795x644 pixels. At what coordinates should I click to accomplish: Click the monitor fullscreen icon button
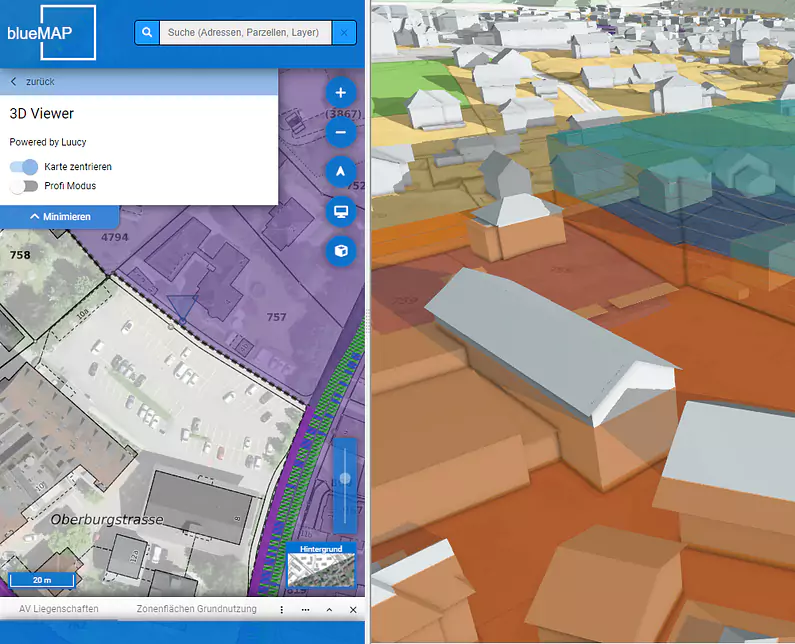click(341, 211)
